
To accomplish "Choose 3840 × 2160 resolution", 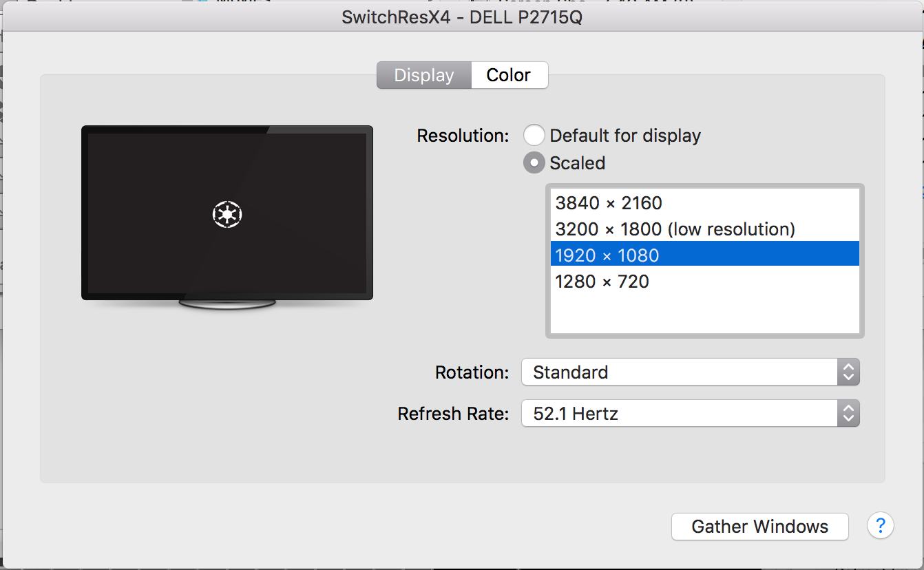I will tap(705, 203).
